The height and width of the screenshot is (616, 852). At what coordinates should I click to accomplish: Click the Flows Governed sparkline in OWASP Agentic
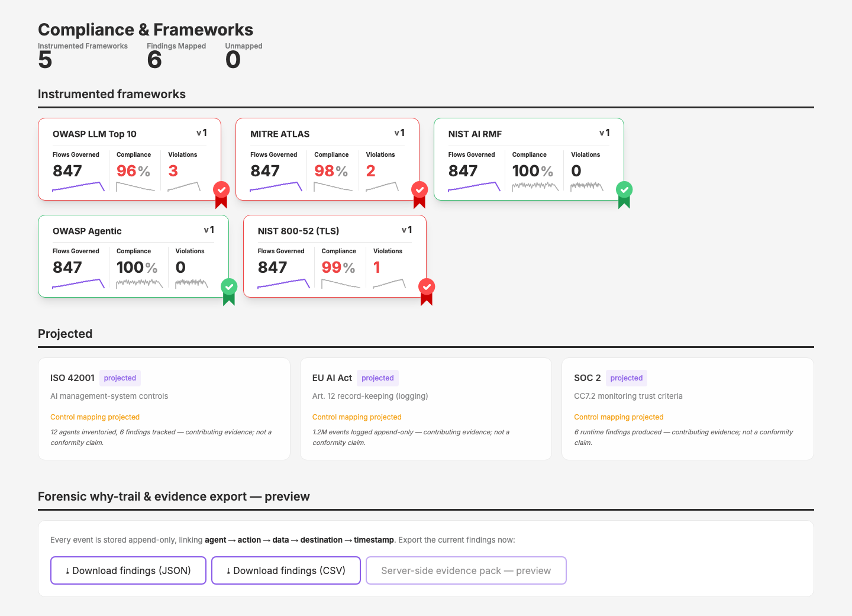point(78,283)
